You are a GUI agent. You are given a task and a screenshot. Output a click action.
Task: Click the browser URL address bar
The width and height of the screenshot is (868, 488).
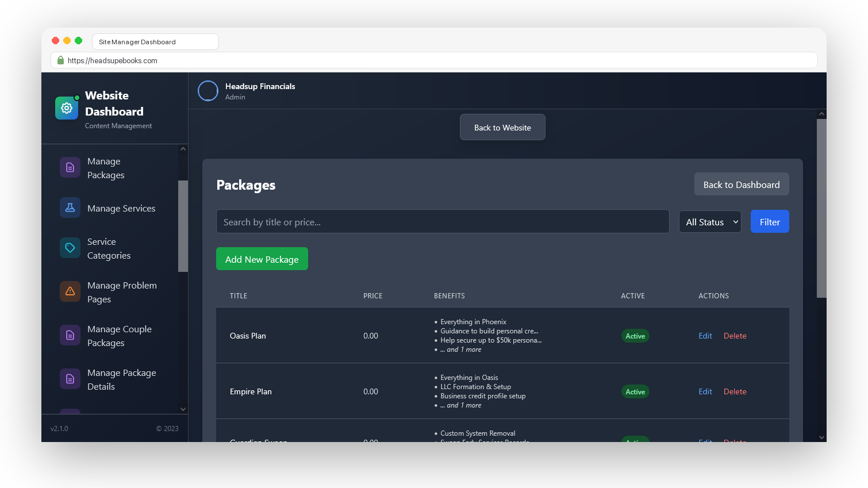point(434,60)
